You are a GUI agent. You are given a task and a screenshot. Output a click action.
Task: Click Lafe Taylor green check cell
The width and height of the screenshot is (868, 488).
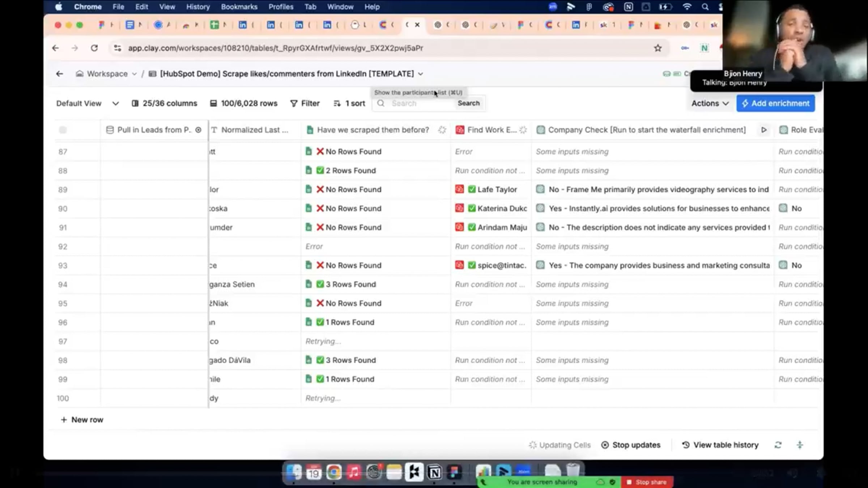coord(472,189)
